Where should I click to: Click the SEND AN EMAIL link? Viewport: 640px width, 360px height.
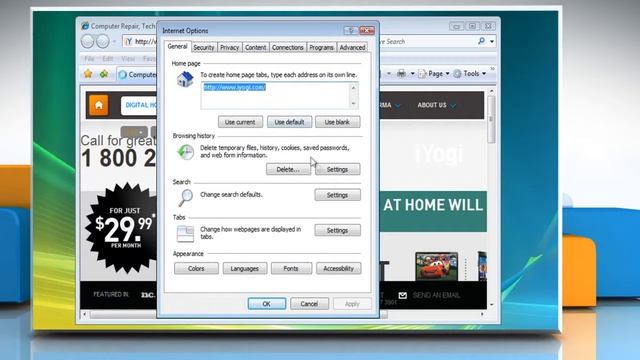tap(436, 295)
